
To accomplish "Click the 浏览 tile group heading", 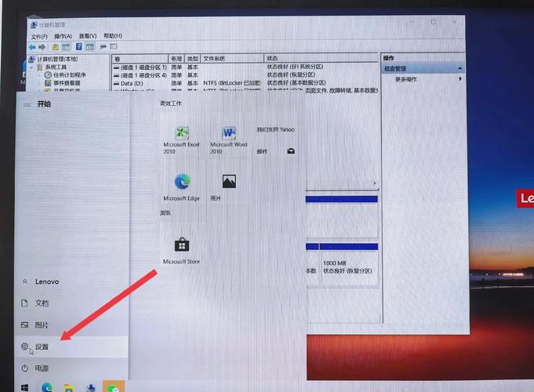I will coord(165,213).
